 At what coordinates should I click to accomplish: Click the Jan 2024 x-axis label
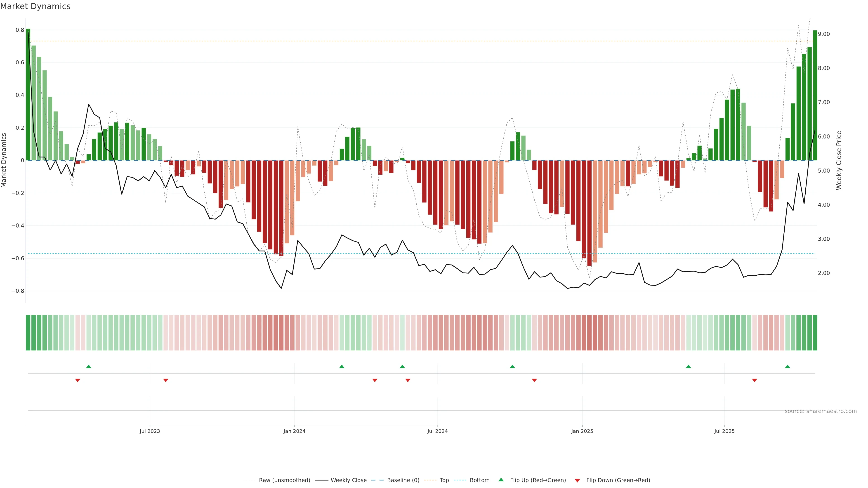(x=294, y=431)
